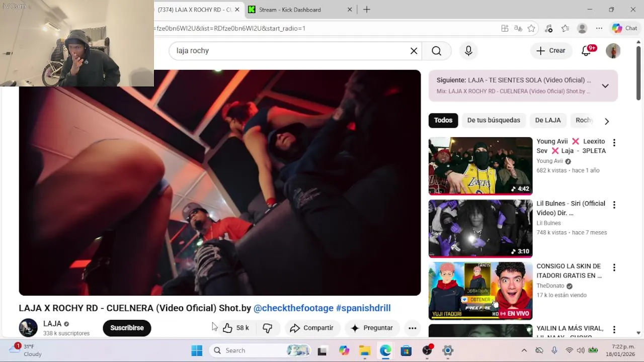Add this page to favorites star

click(x=531, y=28)
